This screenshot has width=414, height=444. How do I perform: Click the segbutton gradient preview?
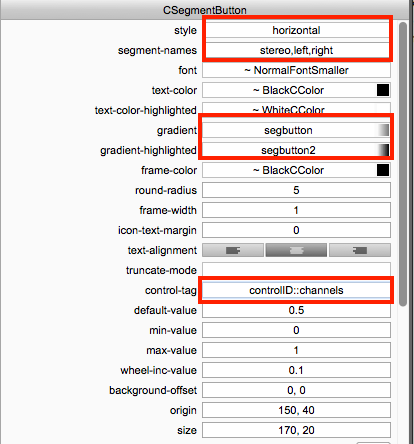pos(383,130)
